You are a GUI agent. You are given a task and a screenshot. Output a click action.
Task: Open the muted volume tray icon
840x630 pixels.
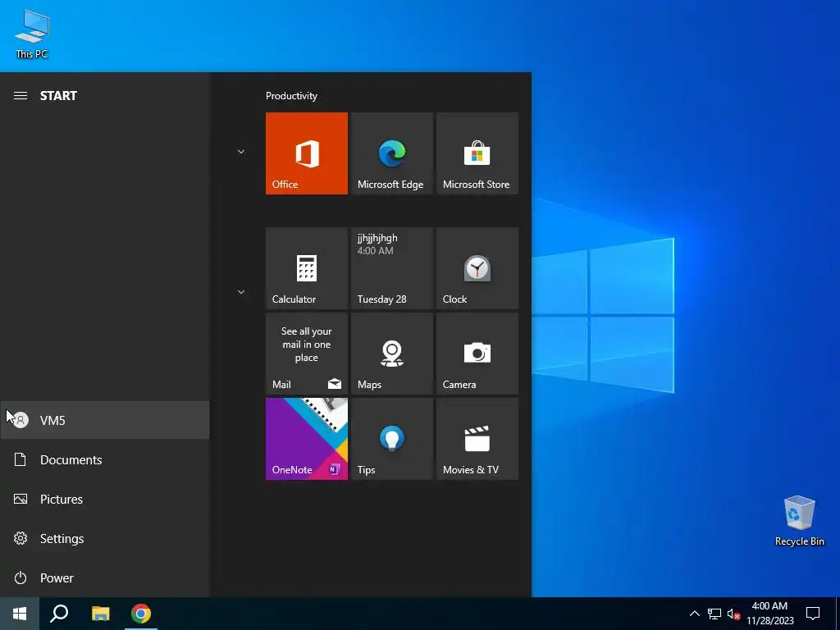click(x=733, y=614)
